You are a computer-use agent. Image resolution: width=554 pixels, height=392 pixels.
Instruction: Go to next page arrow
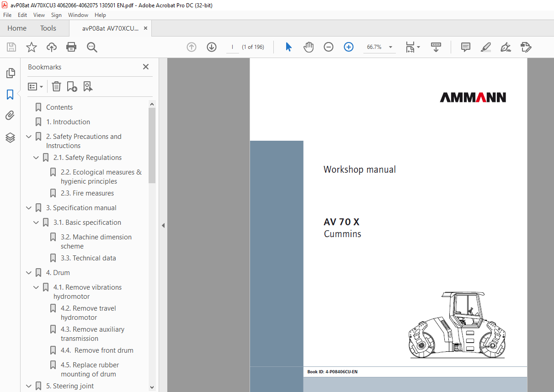point(212,47)
